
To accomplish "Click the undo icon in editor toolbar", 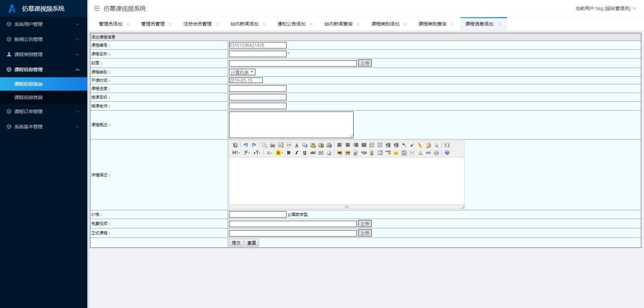I will 246,145.
